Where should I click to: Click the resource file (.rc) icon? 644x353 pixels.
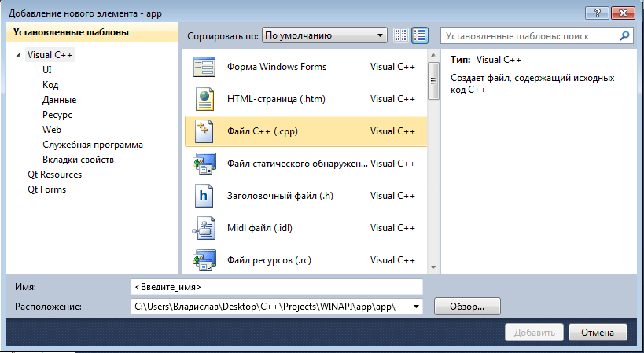[x=204, y=259]
